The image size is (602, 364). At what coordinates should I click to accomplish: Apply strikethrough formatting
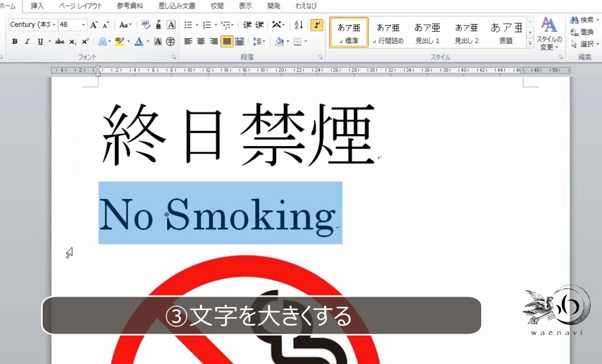(x=60, y=42)
